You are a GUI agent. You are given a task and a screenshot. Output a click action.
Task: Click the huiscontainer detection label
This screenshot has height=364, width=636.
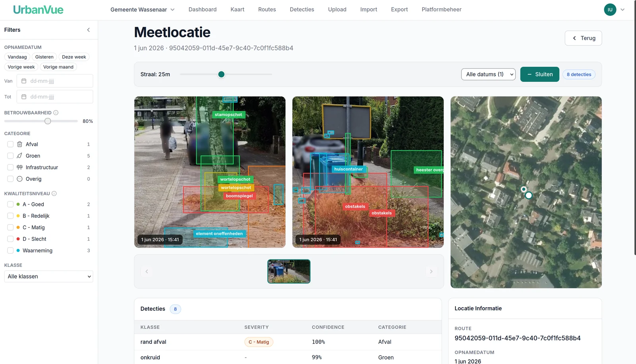pos(348,169)
